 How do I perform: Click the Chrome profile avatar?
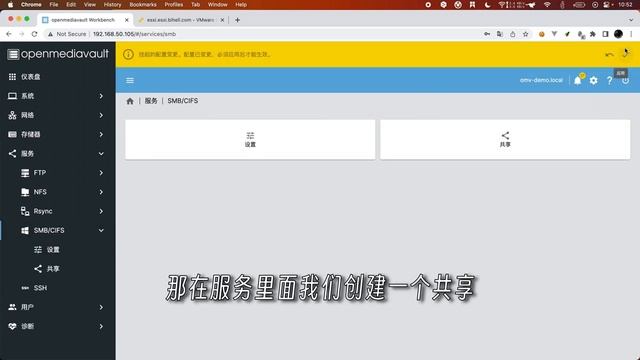[618, 34]
